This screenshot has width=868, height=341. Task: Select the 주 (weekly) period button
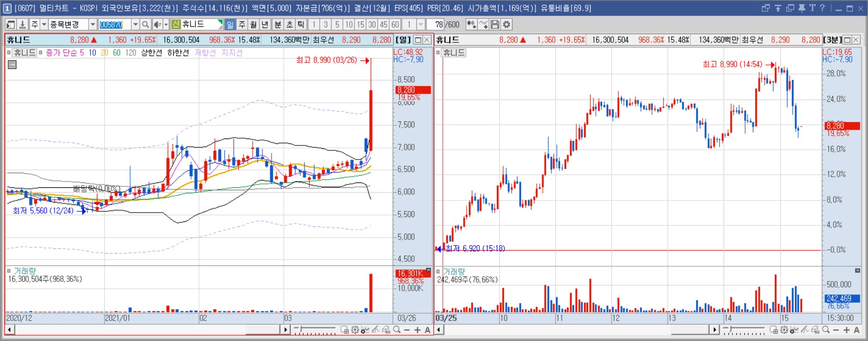point(242,24)
